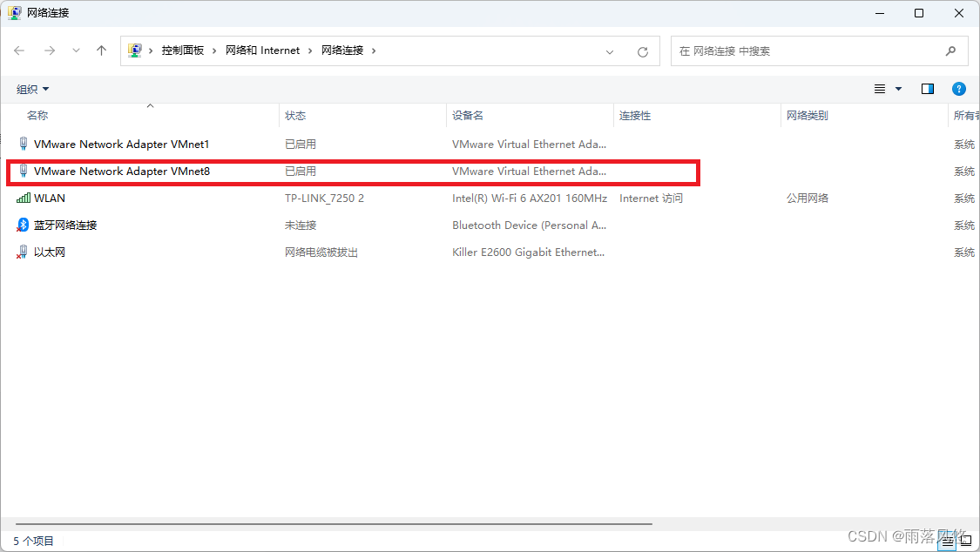The image size is (980, 552).
Task: Expand the address bar history dropdown
Action: click(610, 52)
